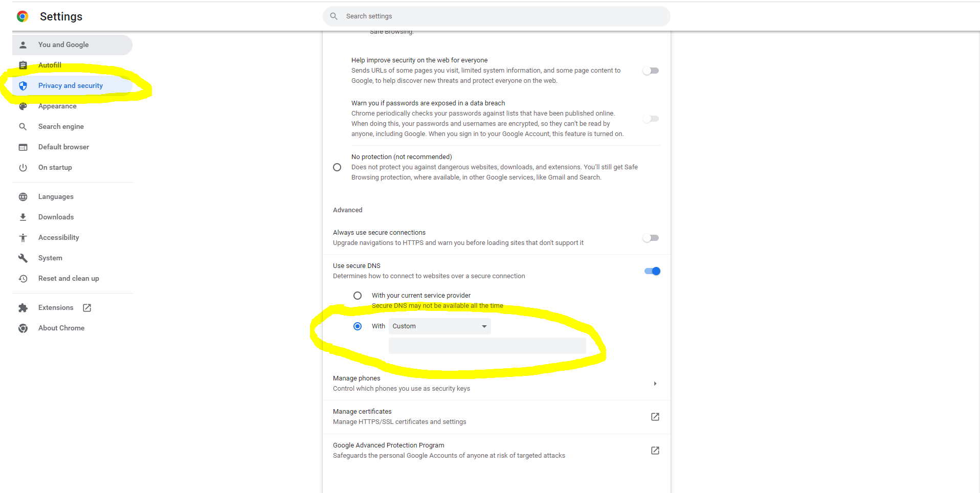Click the custom DNS provider input field
The height and width of the screenshot is (493, 980).
coord(487,346)
